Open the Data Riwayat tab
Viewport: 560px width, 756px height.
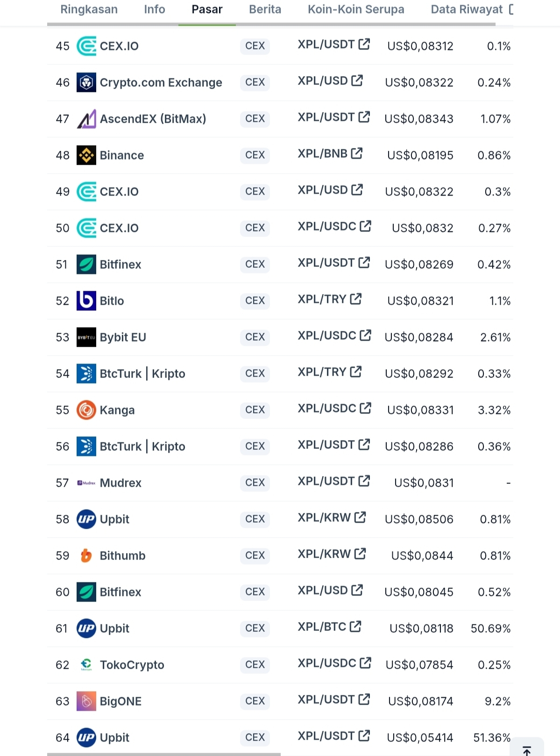coord(467,9)
